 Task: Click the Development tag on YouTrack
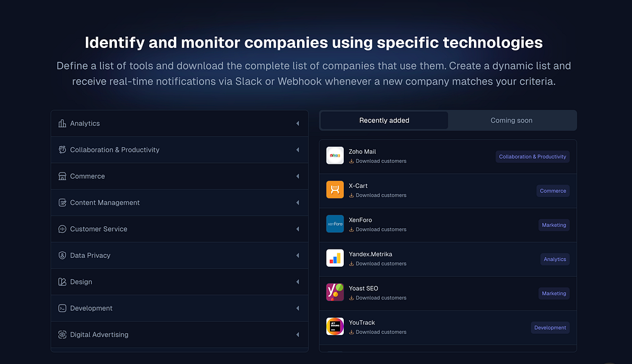tap(550, 328)
